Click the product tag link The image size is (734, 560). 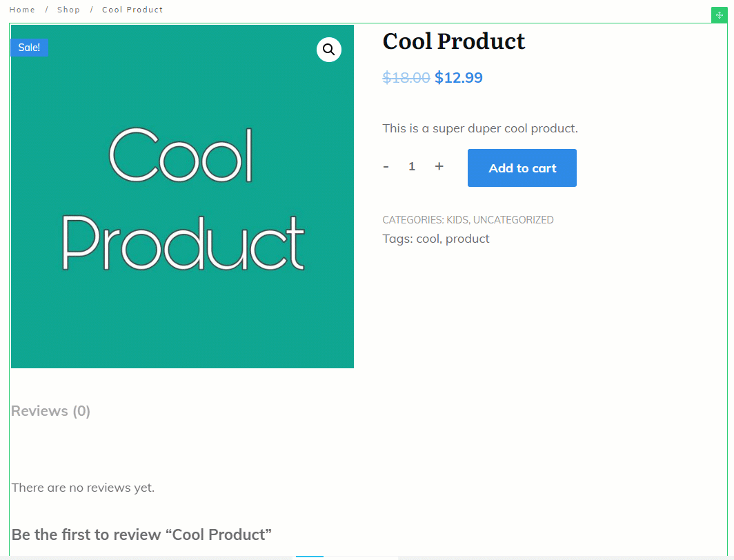click(x=467, y=239)
